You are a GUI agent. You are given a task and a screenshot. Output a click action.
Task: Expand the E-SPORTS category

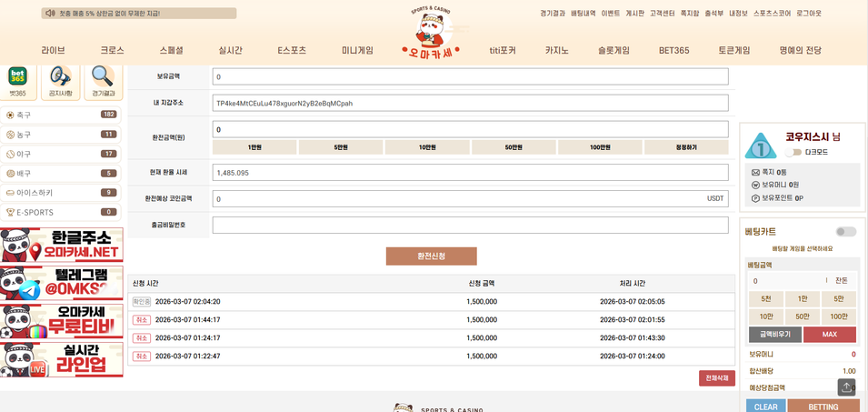pyautogui.click(x=62, y=212)
